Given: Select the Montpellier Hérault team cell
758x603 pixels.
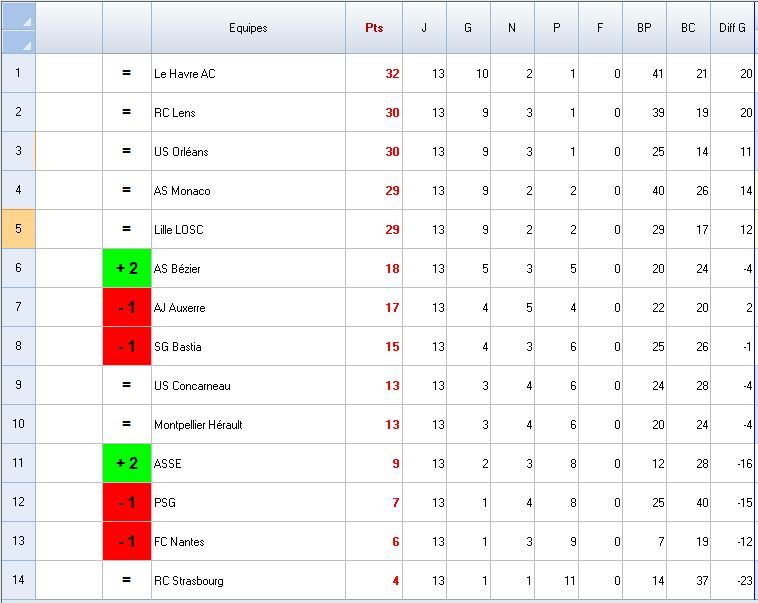Looking at the screenshot, I should [x=248, y=425].
